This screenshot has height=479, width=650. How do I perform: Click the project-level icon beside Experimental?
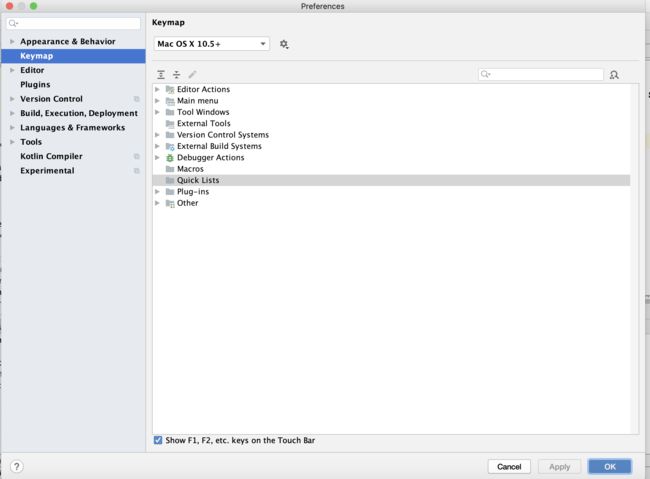[136, 170]
